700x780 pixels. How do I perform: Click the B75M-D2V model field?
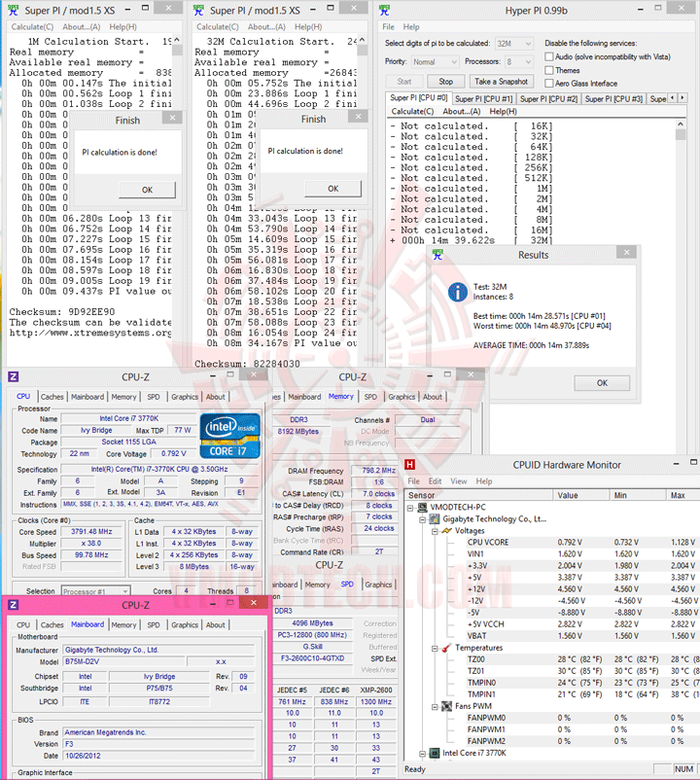[124, 661]
